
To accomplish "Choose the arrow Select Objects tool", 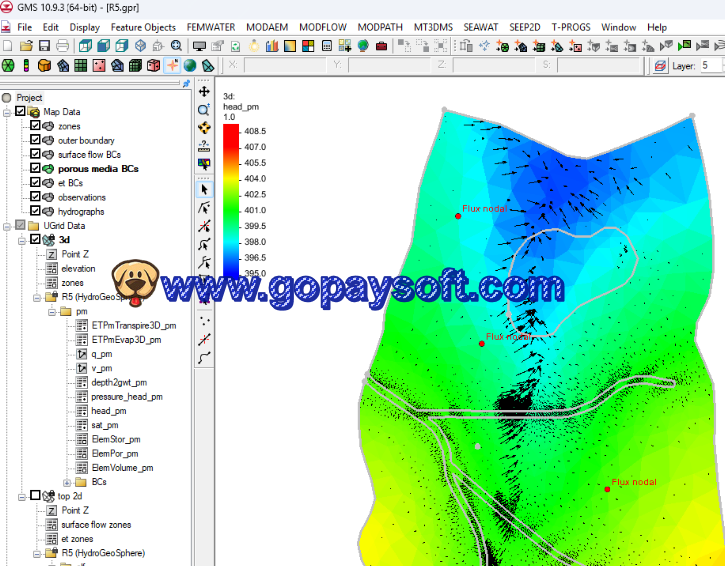I will tap(204, 188).
